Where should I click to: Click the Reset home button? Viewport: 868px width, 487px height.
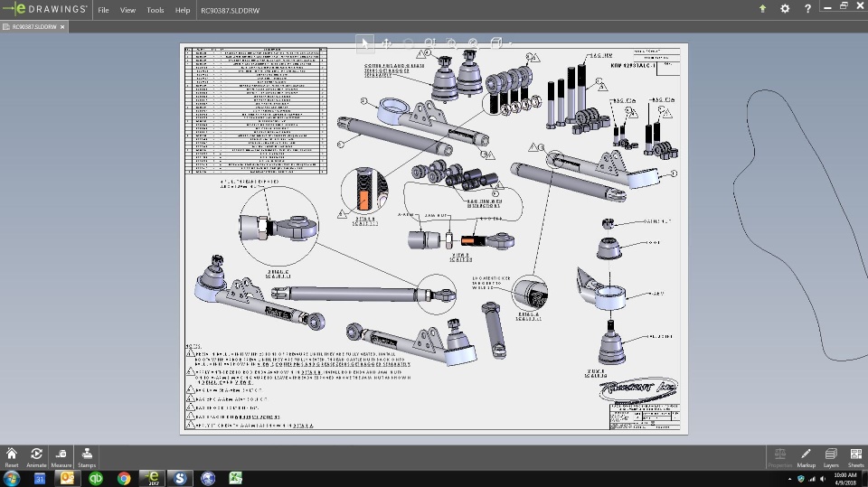(x=12, y=457)
